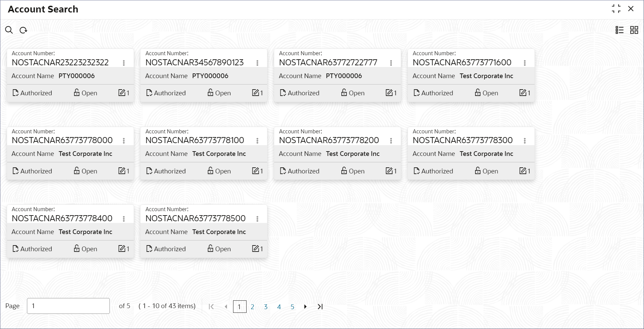The height and width of the screenshot is (329, 644).
Task: Click the Open padlock icon on NOSTACNAR34567890123
Action: 210,93
